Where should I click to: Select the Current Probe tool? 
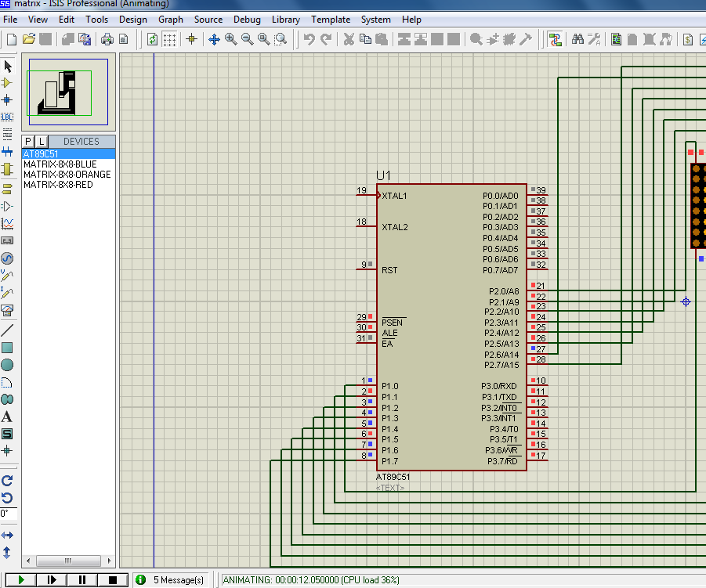pyautogui.click(x=7, y=293)
